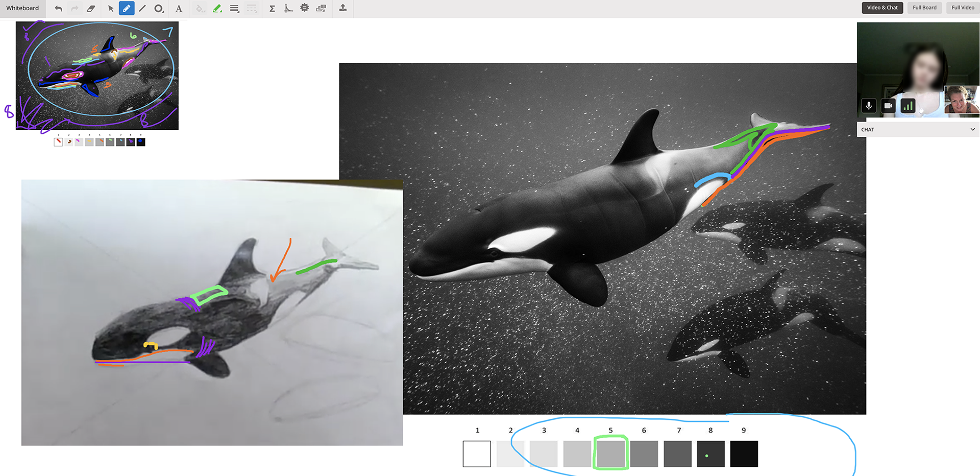Mute the microphone in video panel
980x476 pixels.
point(869,106)
